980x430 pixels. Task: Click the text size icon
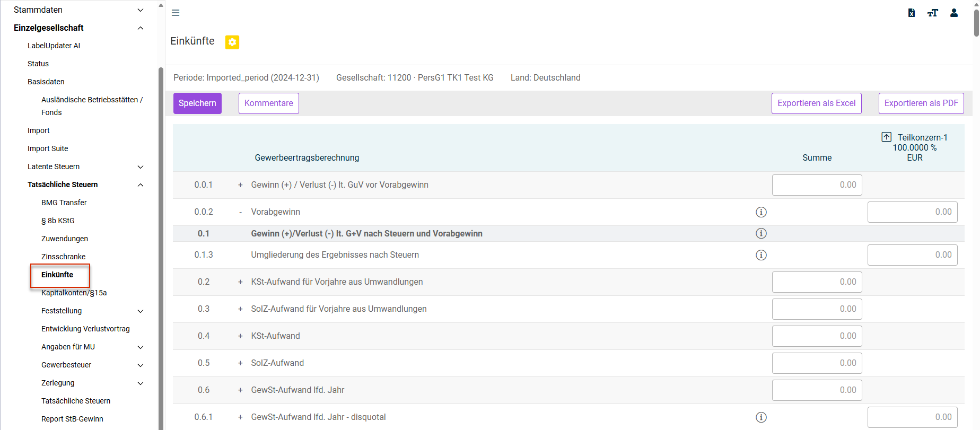(x=932, y=13)
